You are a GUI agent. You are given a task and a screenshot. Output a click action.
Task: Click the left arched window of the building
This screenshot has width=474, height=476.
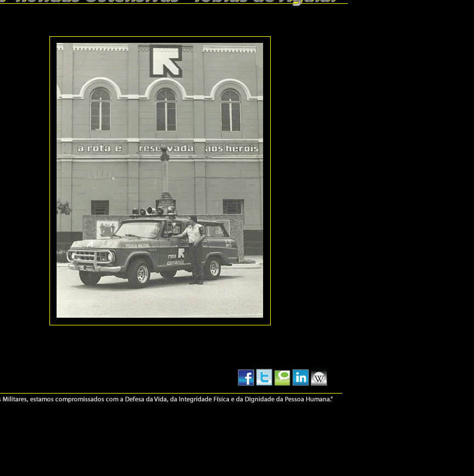[101, 110]
